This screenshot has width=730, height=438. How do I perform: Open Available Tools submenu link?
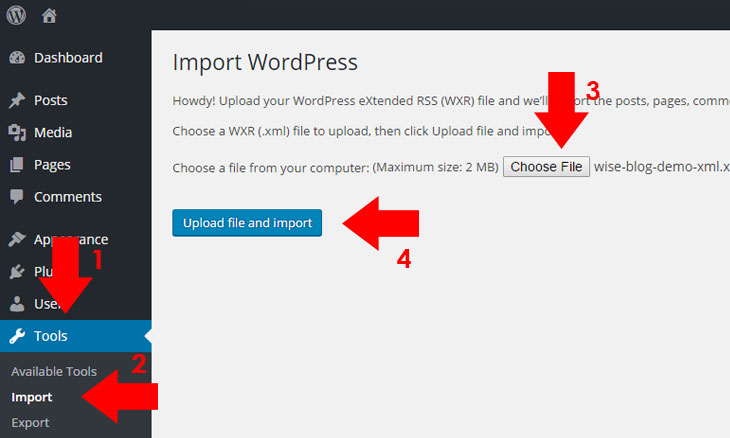[x=54, y=371]
